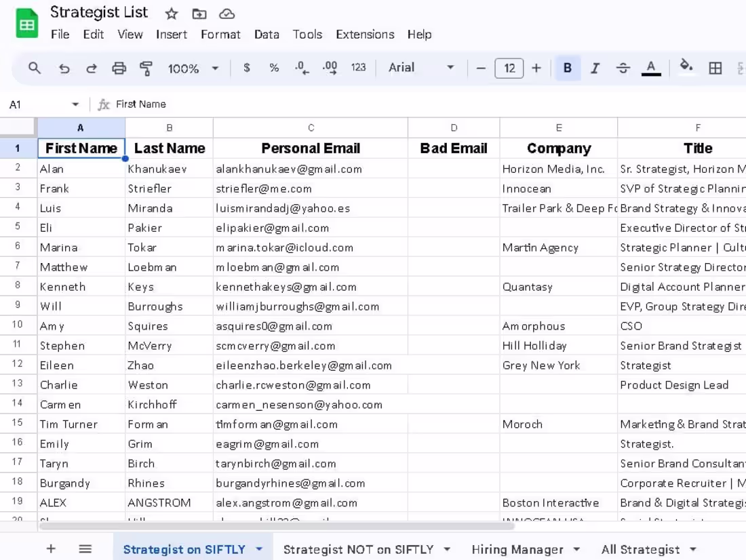The height and width of the screenshot is (560, 746).
Task: Print the spreadsheet
Action: [119, 68]
